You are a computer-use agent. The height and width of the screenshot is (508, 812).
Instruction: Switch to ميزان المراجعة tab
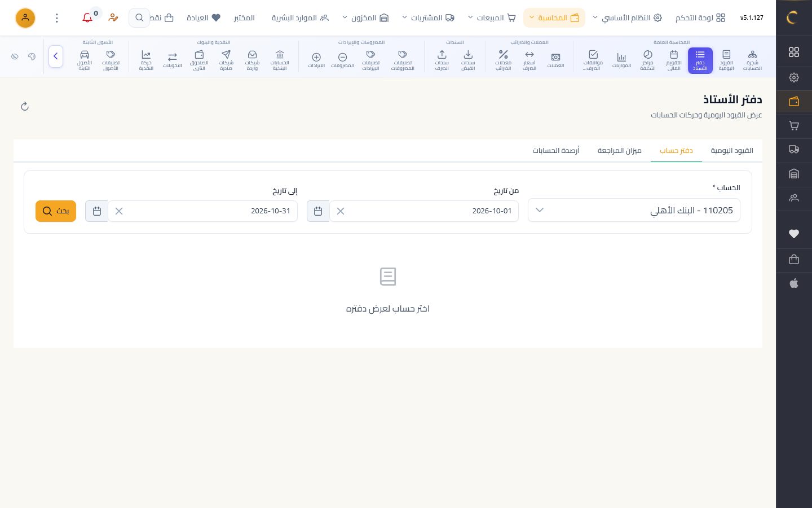[620, 151]
